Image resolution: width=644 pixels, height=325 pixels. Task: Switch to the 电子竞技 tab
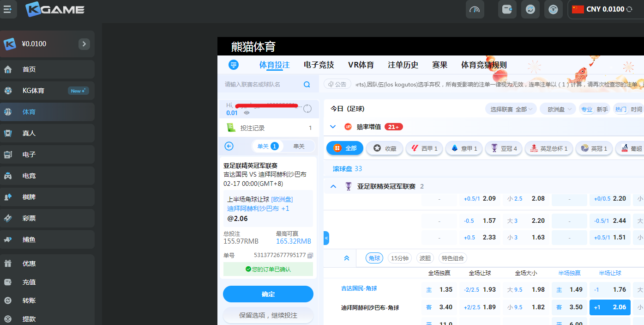pos(319,65)
